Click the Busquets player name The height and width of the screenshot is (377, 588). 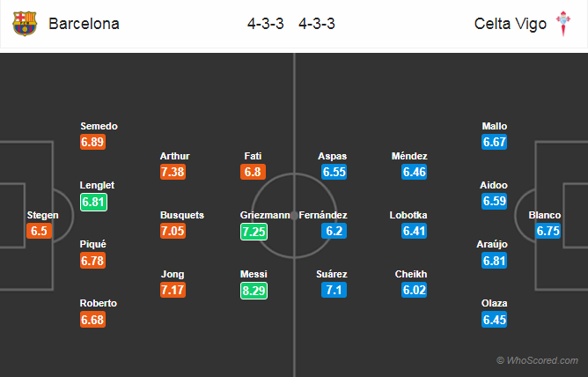pyautogui.click(x=182, y=215)
